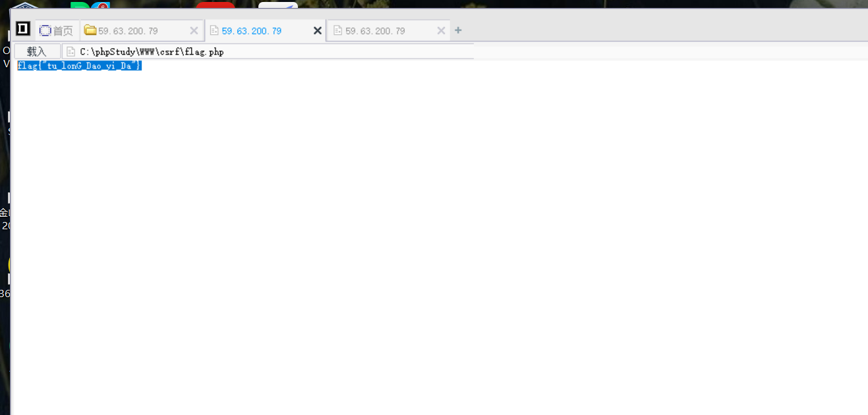Click the desktop icon with red badge
This screenshot has width=868, height=415.
click(x=100, y=5)
